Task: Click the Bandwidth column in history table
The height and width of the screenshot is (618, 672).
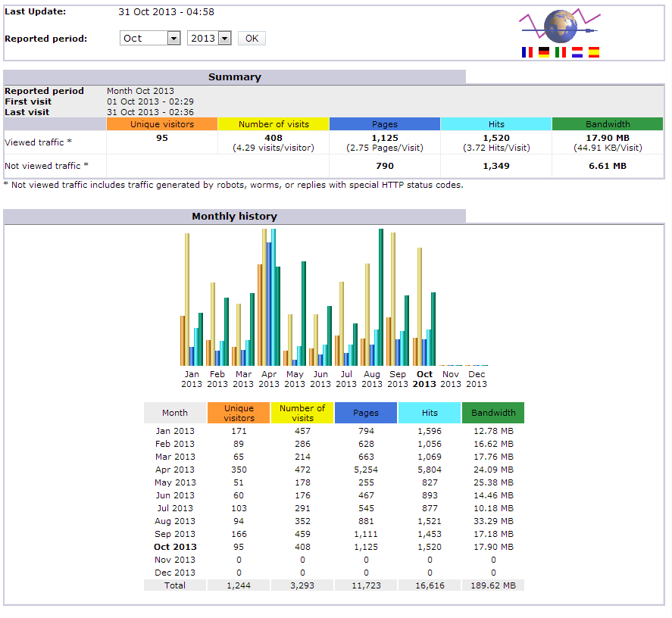Action: tap(493, 413)
